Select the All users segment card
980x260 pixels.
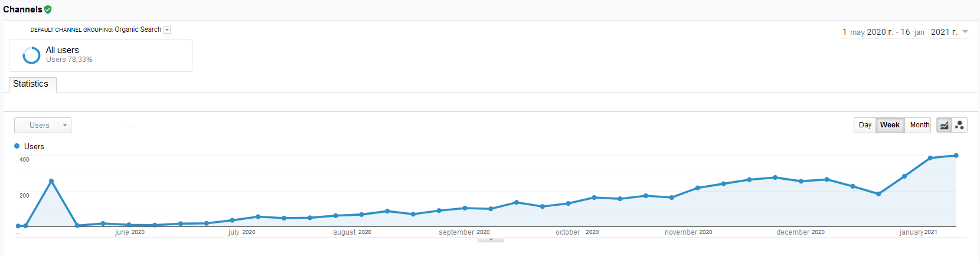[100, 55]
